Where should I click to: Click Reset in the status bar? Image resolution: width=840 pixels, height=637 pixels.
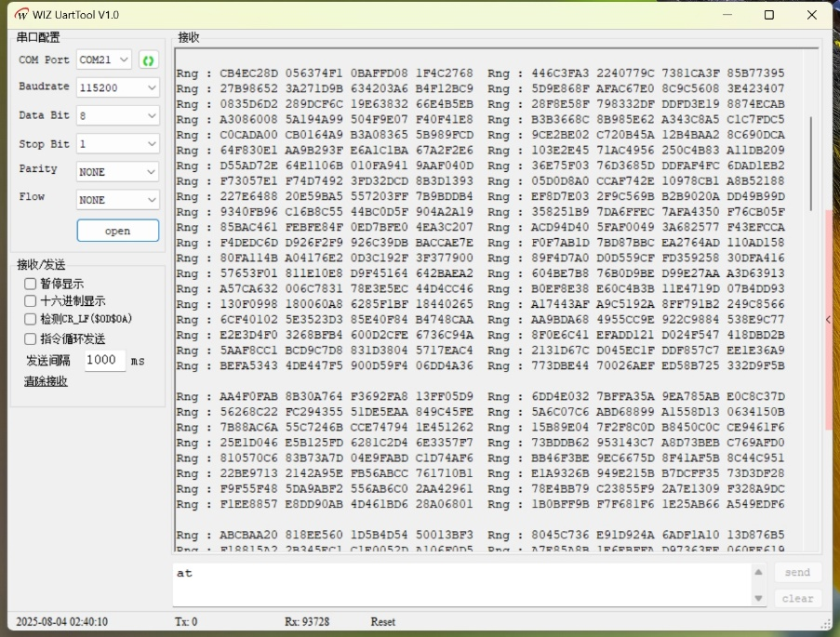click(x=383, y=621)
